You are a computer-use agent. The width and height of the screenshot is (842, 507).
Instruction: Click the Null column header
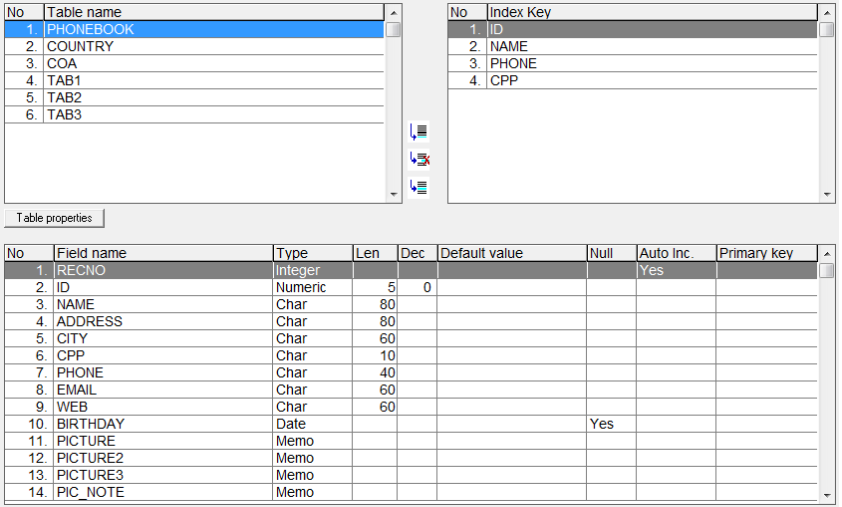pyautogui.click(x=612, y=253)
